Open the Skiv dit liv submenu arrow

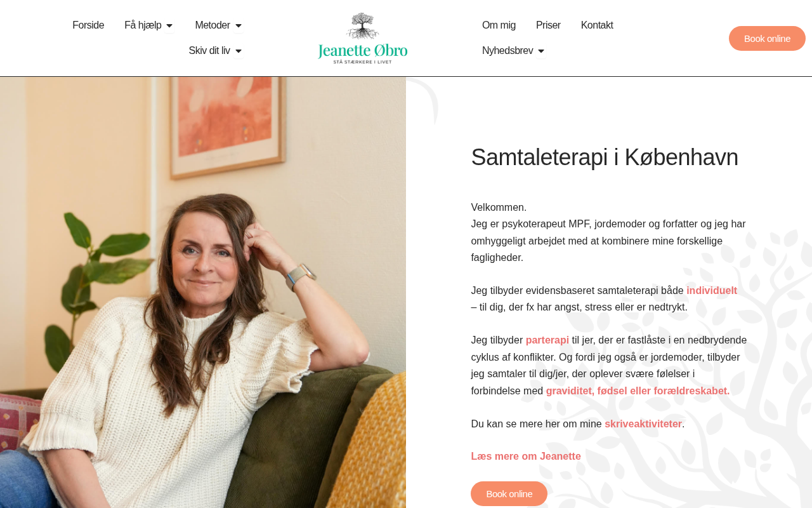pos(239,51)
